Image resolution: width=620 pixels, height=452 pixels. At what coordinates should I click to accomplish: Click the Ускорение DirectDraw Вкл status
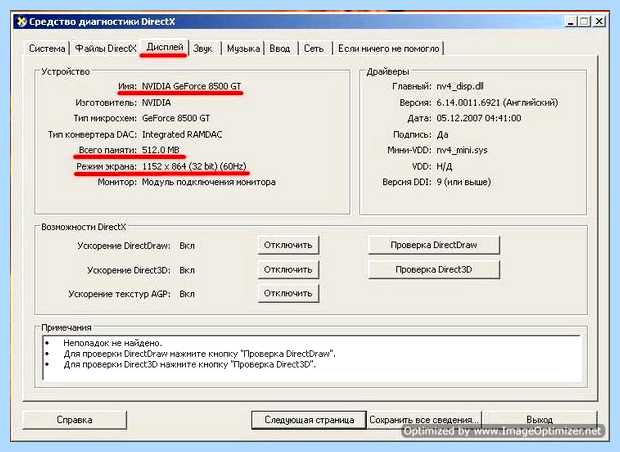pos(187,246)
